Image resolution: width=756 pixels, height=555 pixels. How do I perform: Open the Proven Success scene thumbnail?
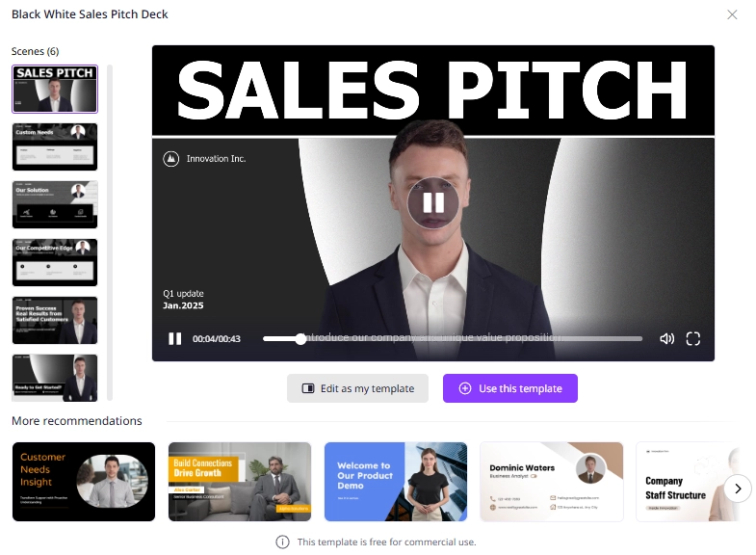pos(55,321)
